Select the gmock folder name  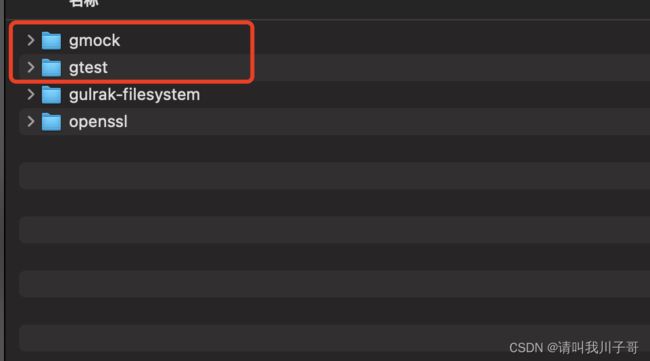pyautogui.click(x=95, y=41)
